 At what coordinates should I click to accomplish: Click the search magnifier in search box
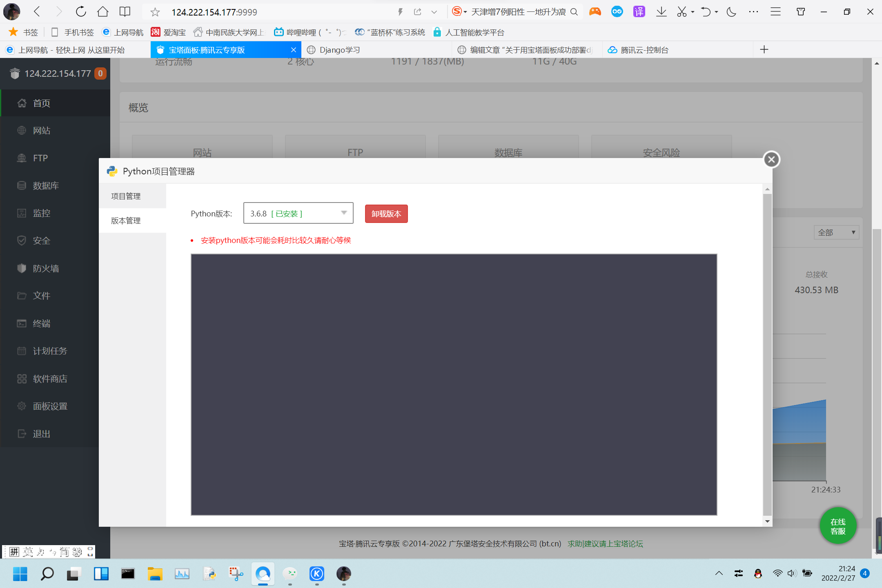pos(574,12)
